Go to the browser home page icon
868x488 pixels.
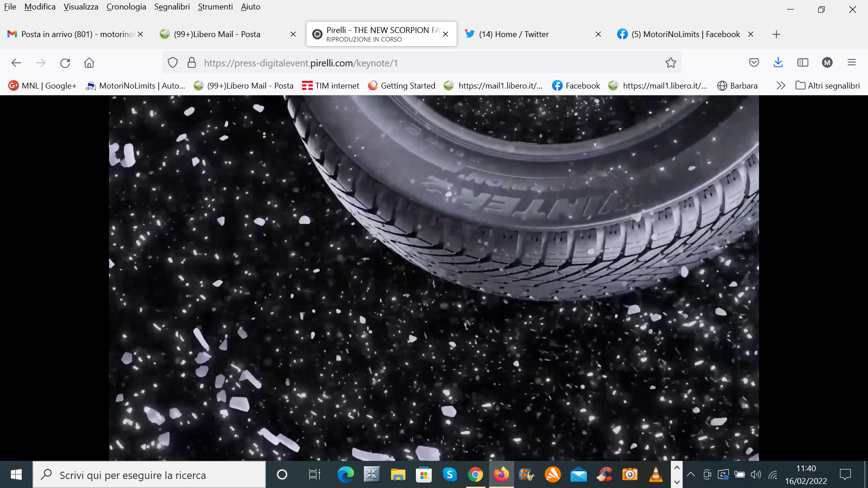tap(89, 63)
